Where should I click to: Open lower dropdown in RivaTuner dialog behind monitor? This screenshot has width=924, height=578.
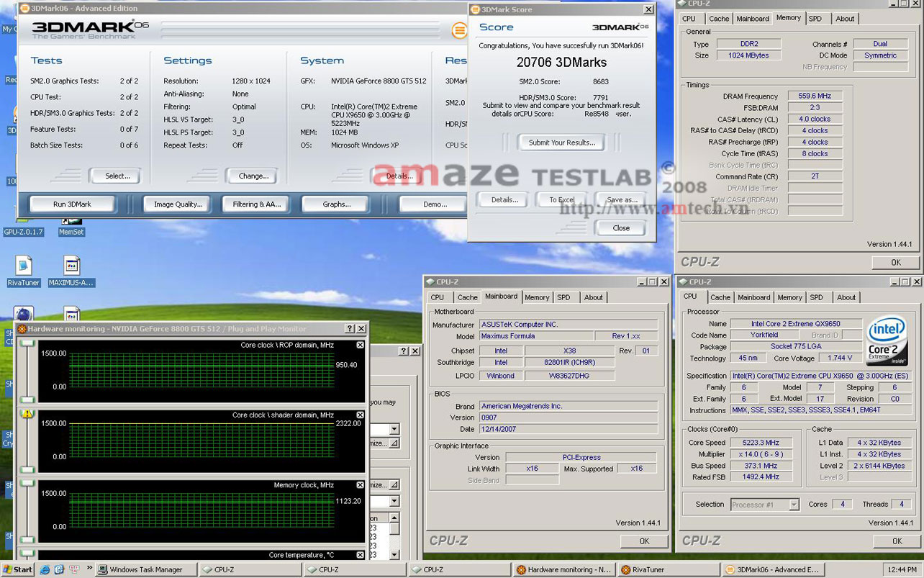[394, 501]
